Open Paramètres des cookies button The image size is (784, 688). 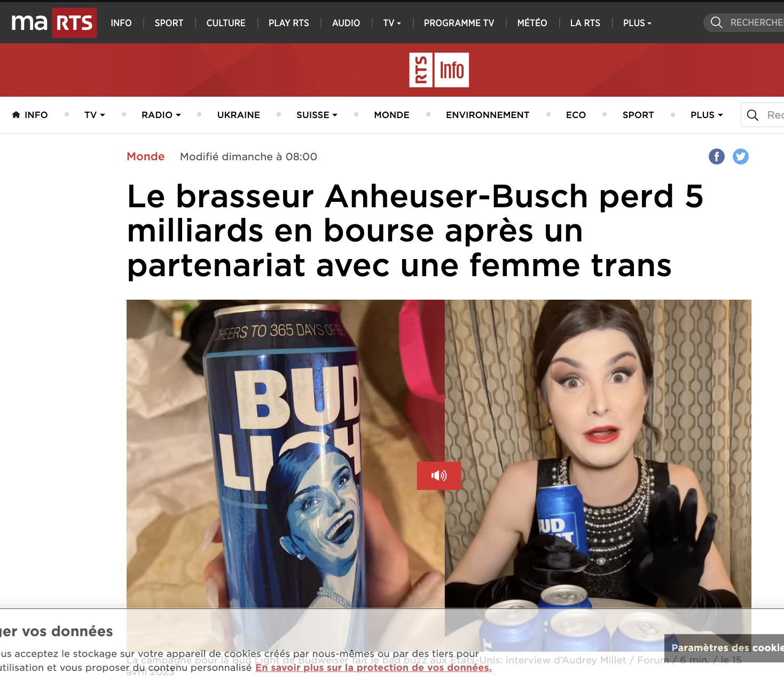pyautogui.click(x=724, y=648)
